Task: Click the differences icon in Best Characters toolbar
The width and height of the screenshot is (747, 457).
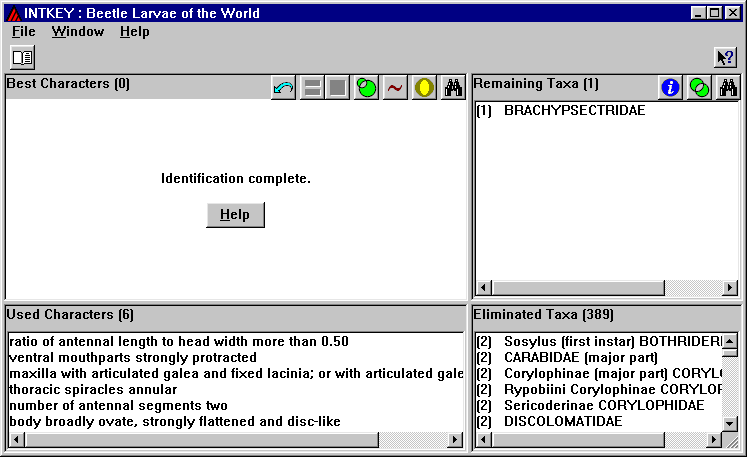Action: 366,88
